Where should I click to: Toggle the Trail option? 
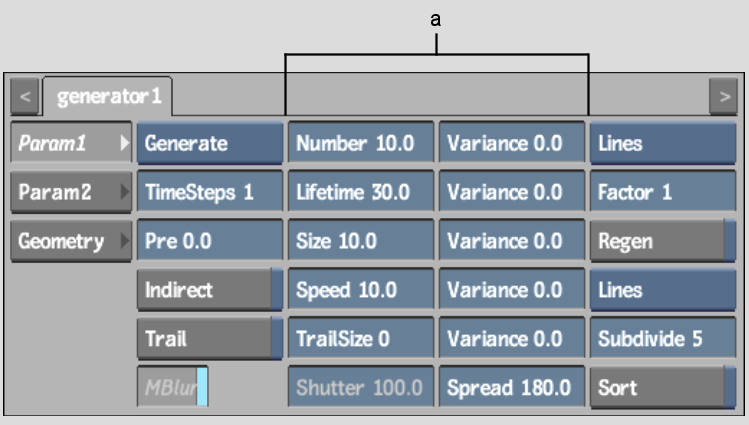pos(210,339)
